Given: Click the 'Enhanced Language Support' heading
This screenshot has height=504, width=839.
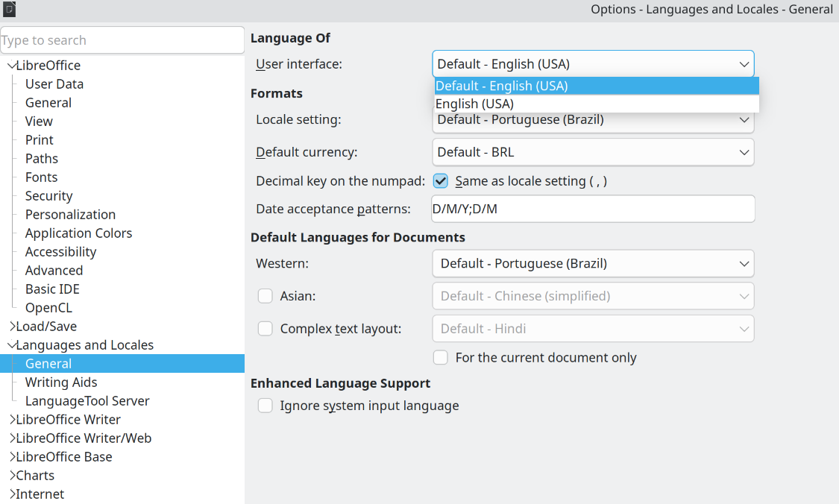Looking at the screenshot, I should 340,384.
